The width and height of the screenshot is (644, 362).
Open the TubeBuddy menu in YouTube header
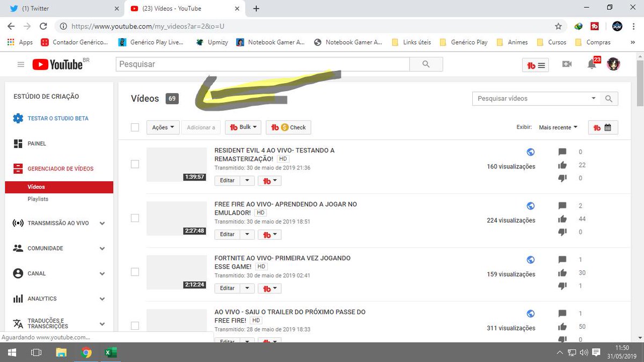coord(536,65)
